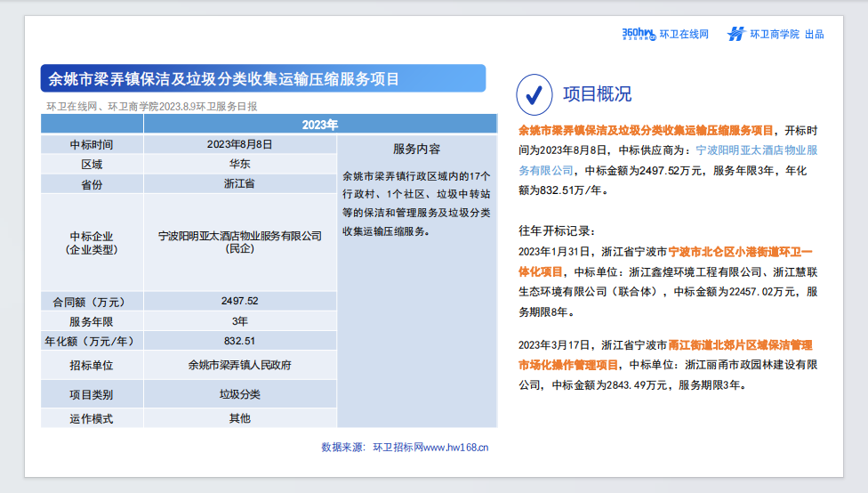Select the 浙江省 value cell
Image resolution: width=868 pixels, height=493 pixels.
[240, 184]
